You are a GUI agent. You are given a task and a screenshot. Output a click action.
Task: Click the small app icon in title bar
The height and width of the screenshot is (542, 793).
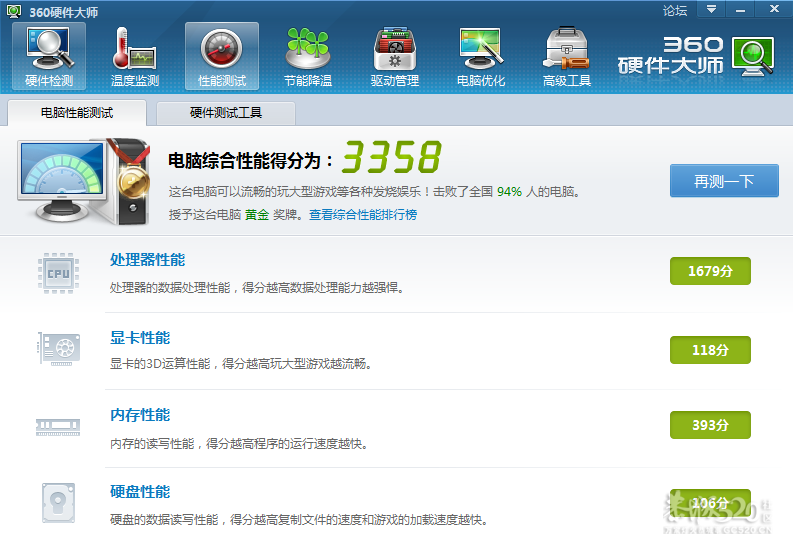[14, 11]
